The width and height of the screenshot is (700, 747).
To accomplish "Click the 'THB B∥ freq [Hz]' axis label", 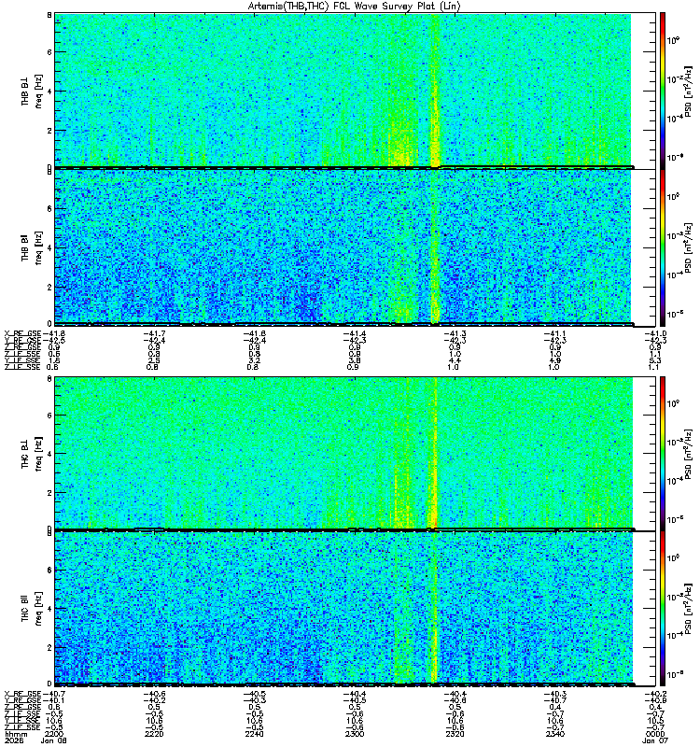I will pos(32,247).
